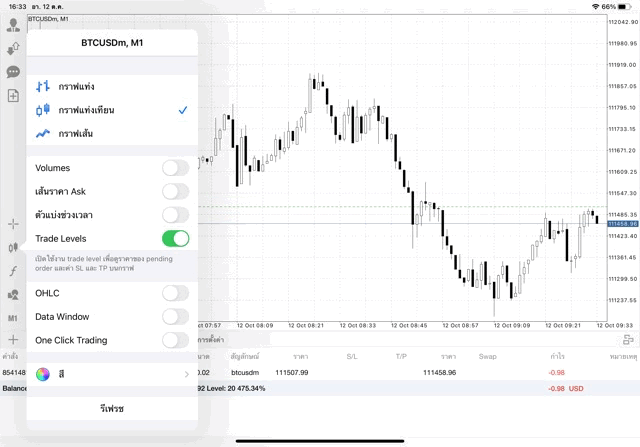The image size is (640, 447).
Task: Open the M1 timeframe selector
Action: (13, 318)
